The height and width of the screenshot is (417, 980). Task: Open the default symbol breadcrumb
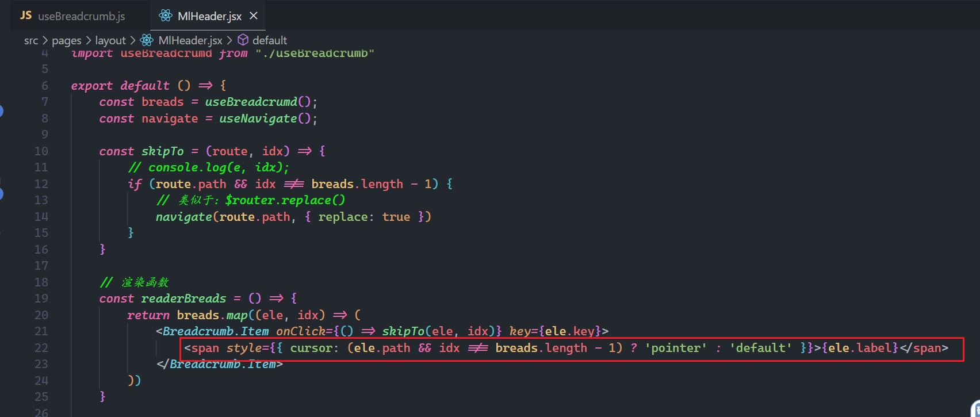tap(270, 40)
